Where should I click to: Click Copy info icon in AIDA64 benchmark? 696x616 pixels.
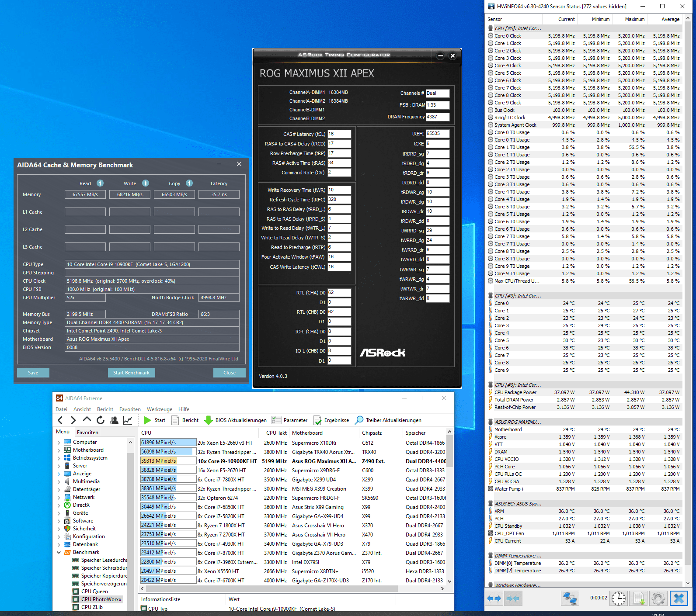click(x=189, y=183)
